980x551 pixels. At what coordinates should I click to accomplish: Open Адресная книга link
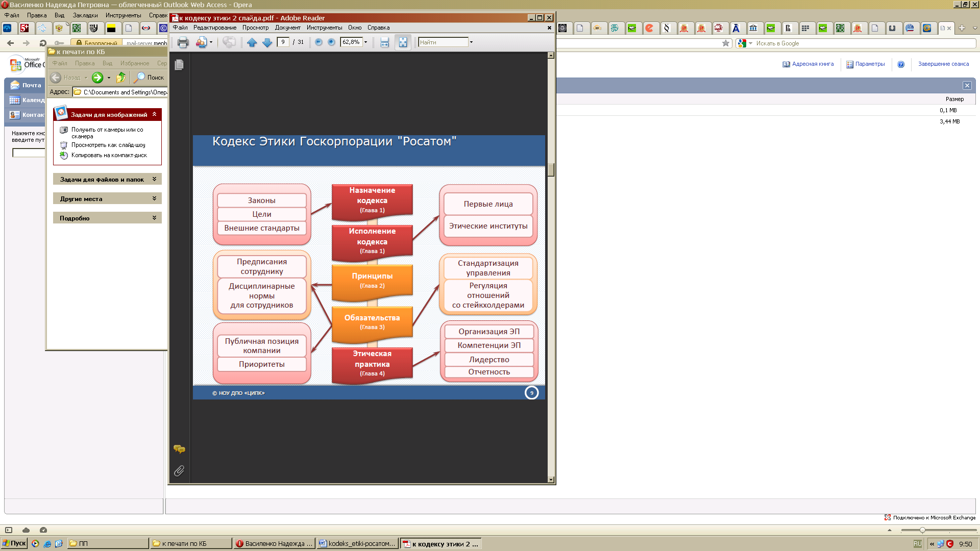[808, 64]
